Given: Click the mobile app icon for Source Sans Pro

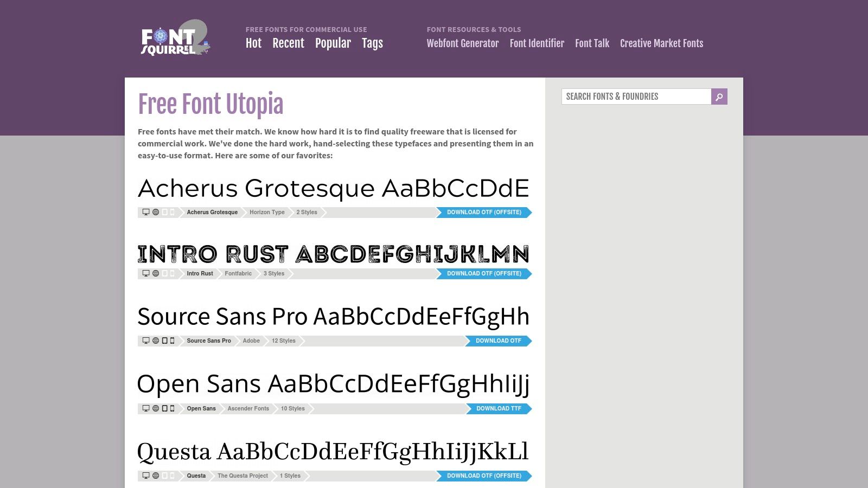Looking at the screenshot, I should click(172, 341).
